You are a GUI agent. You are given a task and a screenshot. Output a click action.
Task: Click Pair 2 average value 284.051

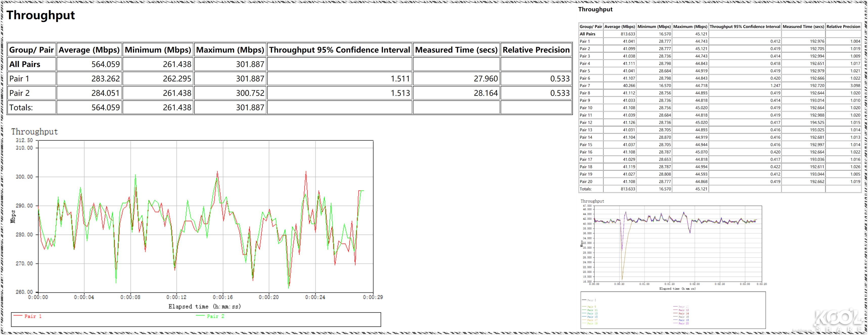(105, 93)
